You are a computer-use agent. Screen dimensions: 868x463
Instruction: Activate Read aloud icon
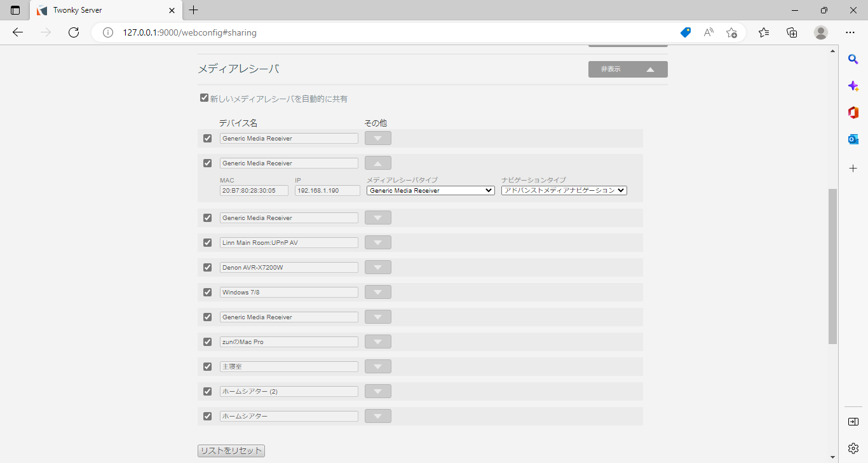pos(709,32)
